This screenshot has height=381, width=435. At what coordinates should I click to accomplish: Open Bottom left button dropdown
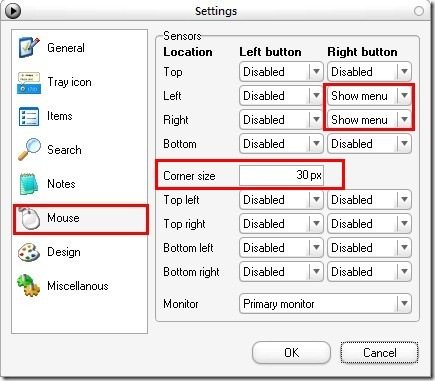click(x=281, y=144)
